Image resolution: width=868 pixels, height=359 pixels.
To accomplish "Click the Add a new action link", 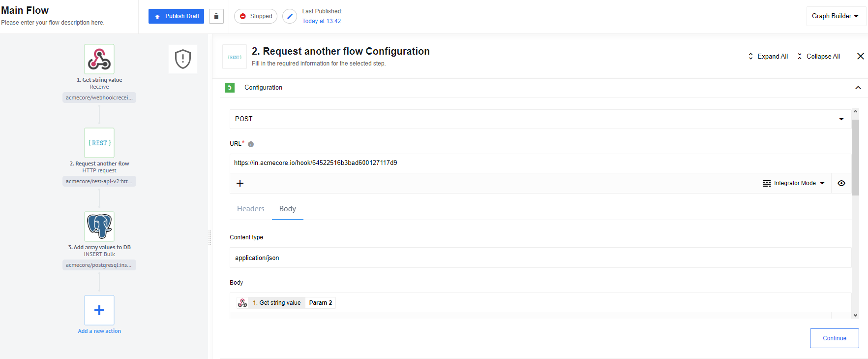I will point(99,331).
